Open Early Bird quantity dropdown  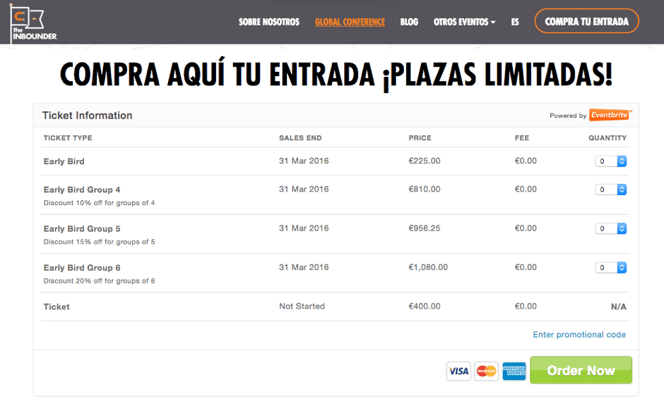611,161
